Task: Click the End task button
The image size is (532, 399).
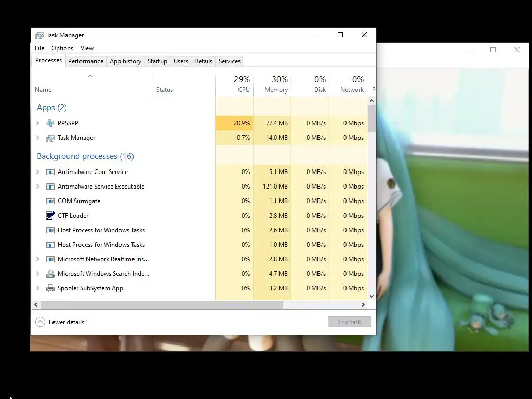Action: pyautogui.click(x=350, y=322)
